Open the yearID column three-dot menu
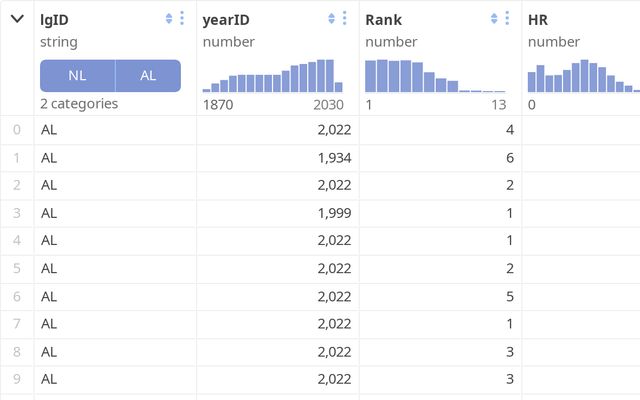Screen dimensions: 640x400 [345, 19]
